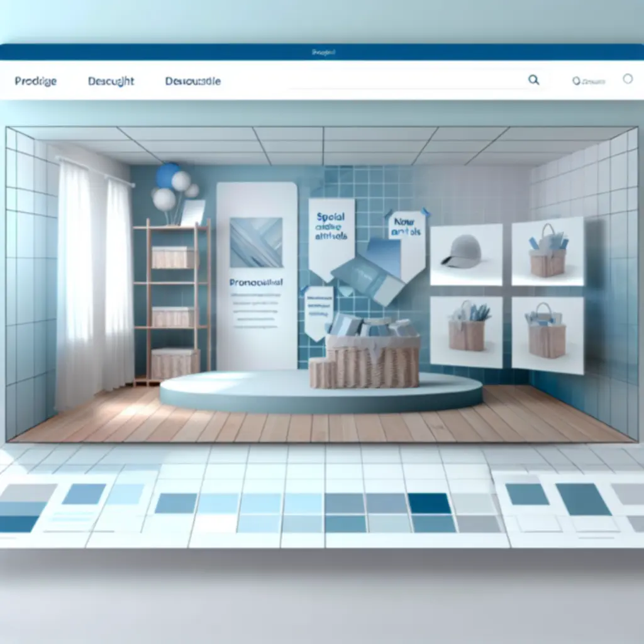Viewport: 644px width, 644px height.
Task: Open the tall Promotional panel
Action: click(257, 277)
